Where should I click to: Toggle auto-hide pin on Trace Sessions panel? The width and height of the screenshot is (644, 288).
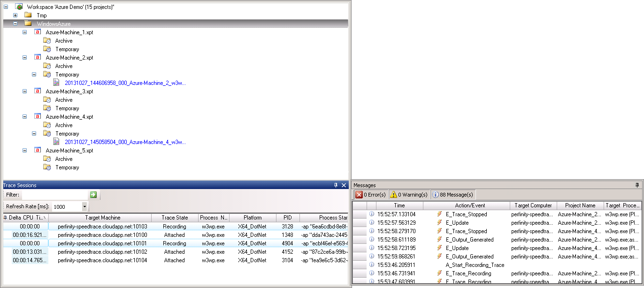[335, 185]
